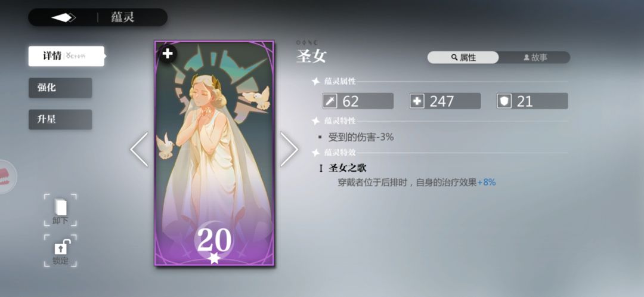Viewport: 644px width, 297px height.
Task: Click the 蕴灵属性 section header
Action: (340, 81)
